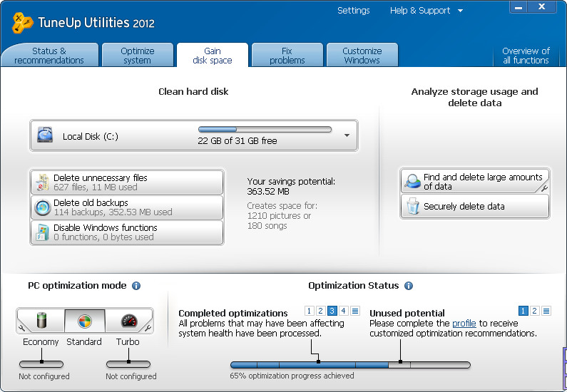Show list view icon for Completed optimizations
This screenshot has width=567, height=392.
(x=355, y=311)
